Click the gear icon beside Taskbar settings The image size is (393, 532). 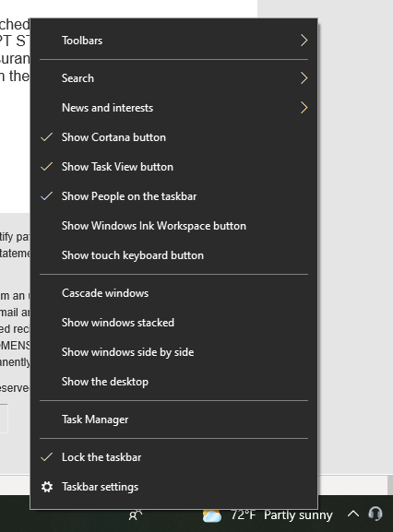coord(47,487)
